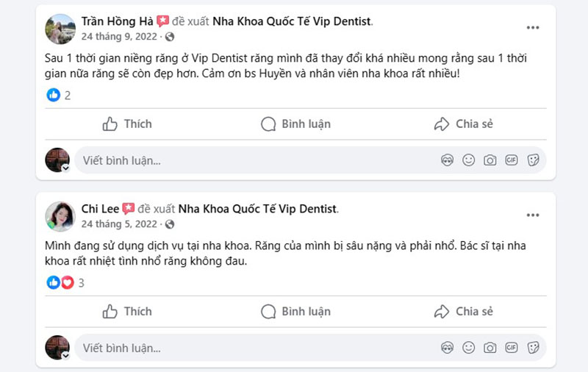
Task: Open emoji picker in Chi Lee's post comment box
Action: (468, 348)
